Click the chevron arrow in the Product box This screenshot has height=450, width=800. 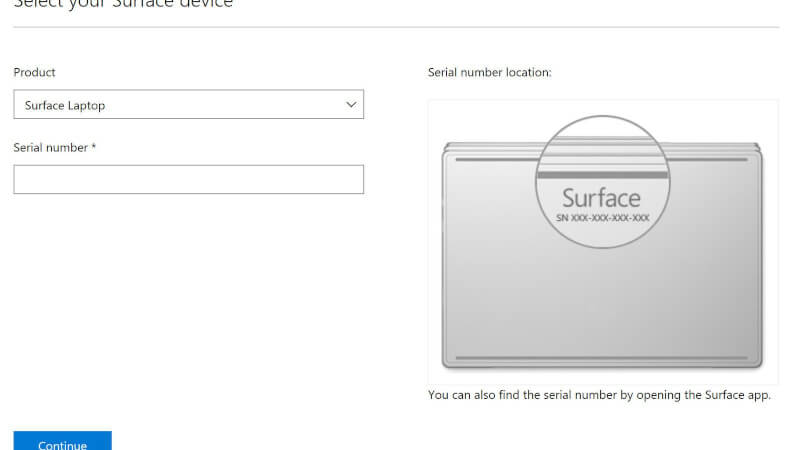(x=350, y=105)
